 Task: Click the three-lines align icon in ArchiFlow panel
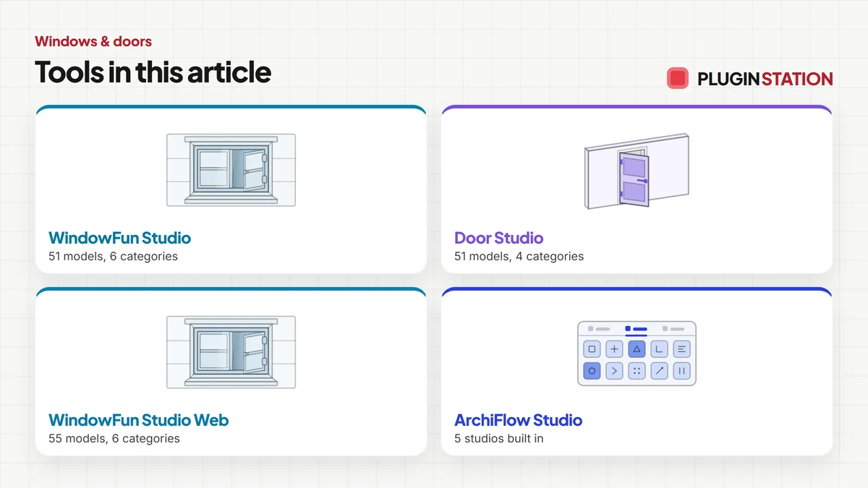click(681, 349)
